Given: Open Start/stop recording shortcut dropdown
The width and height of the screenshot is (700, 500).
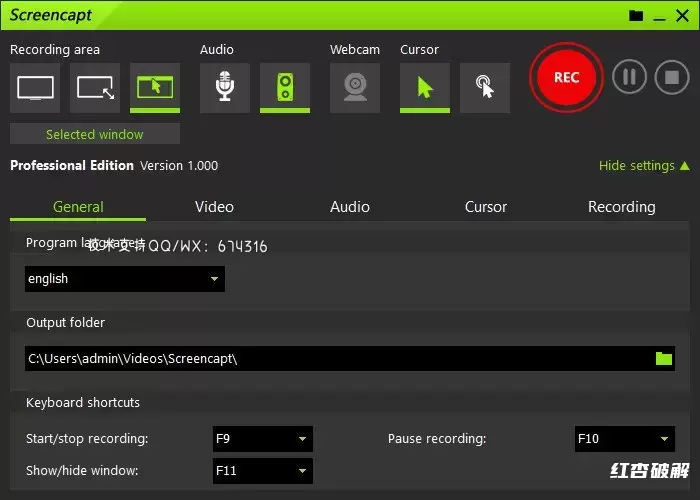Looking at the screenshot, I should (x=262, y=439).
